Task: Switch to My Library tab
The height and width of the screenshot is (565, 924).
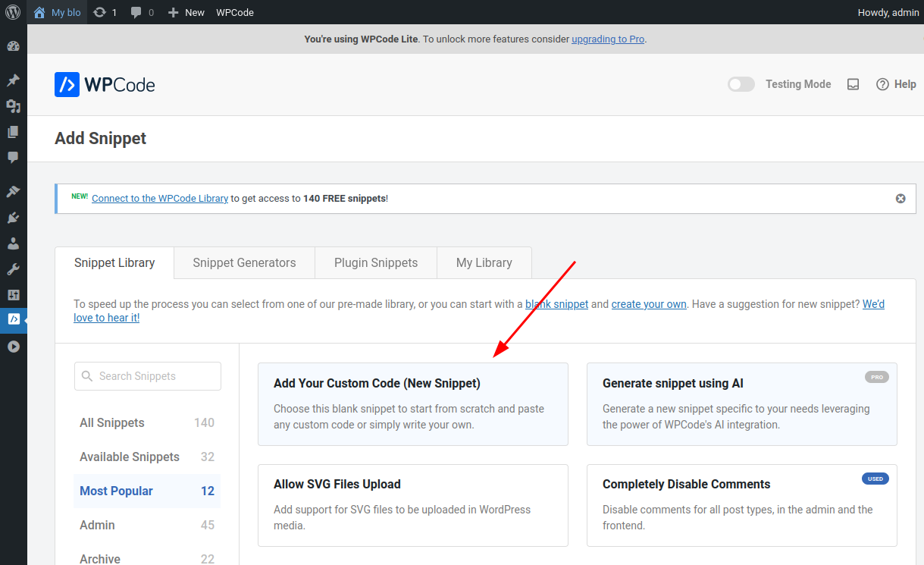Action: pyautogui.click(x=484, y=262)
